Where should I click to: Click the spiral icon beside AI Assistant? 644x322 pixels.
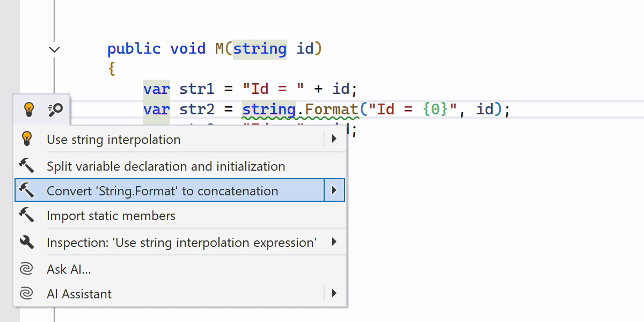coord(26,294)
